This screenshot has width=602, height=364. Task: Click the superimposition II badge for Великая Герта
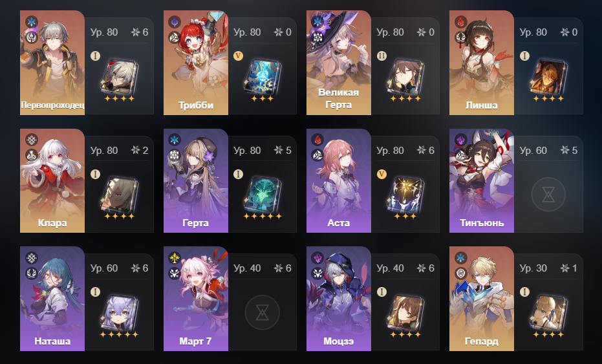382,56
